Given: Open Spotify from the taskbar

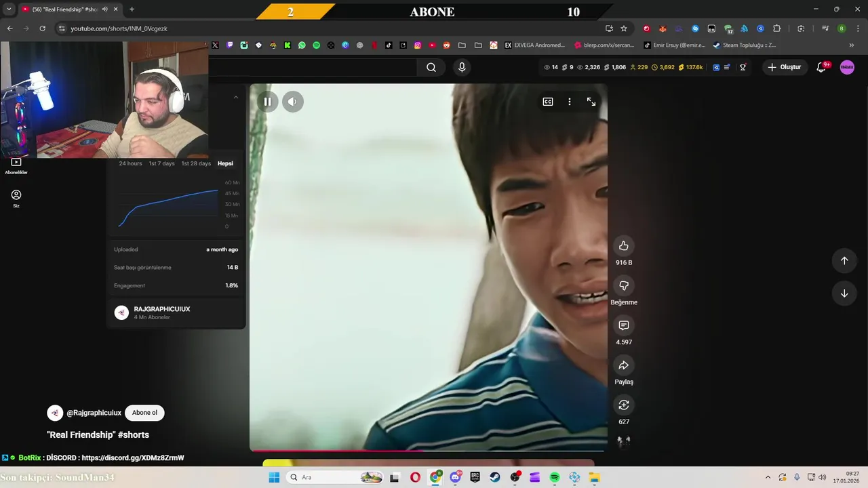Looking at the screenshot, I should (555, 477).
